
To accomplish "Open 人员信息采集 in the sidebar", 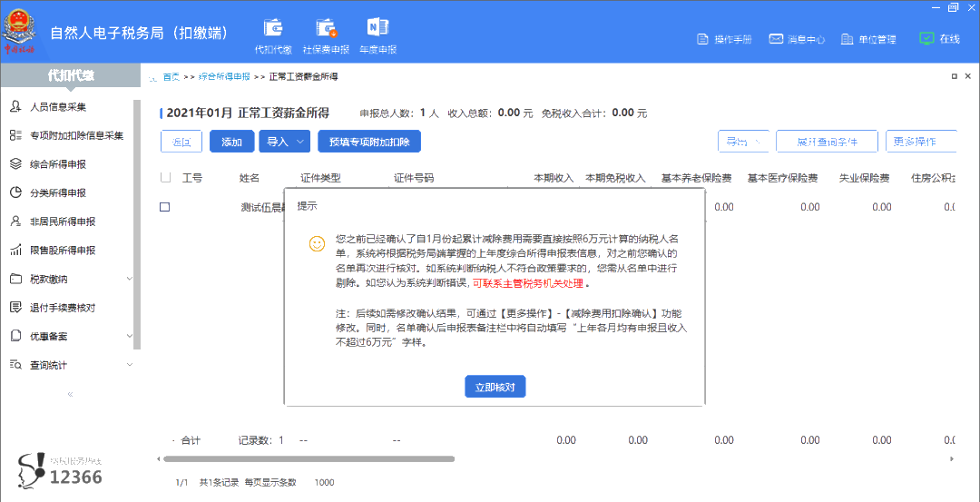I will (58, 107).
